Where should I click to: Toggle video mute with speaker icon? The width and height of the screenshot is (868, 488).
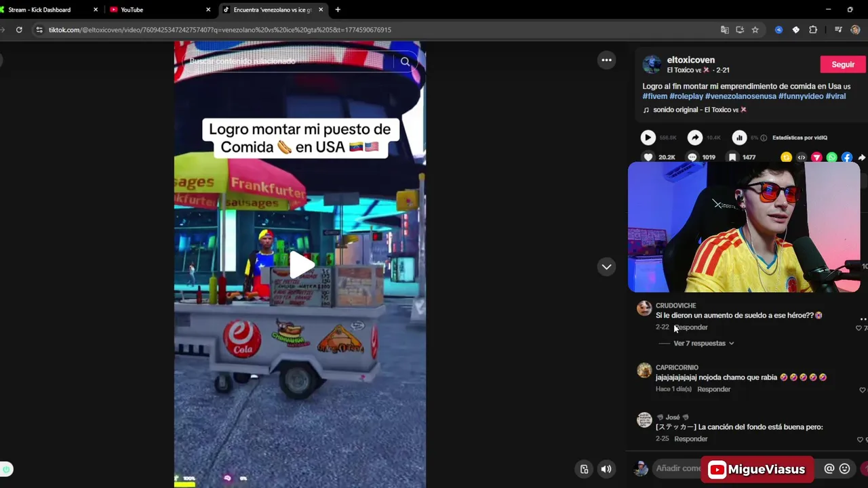click(606, 469)
